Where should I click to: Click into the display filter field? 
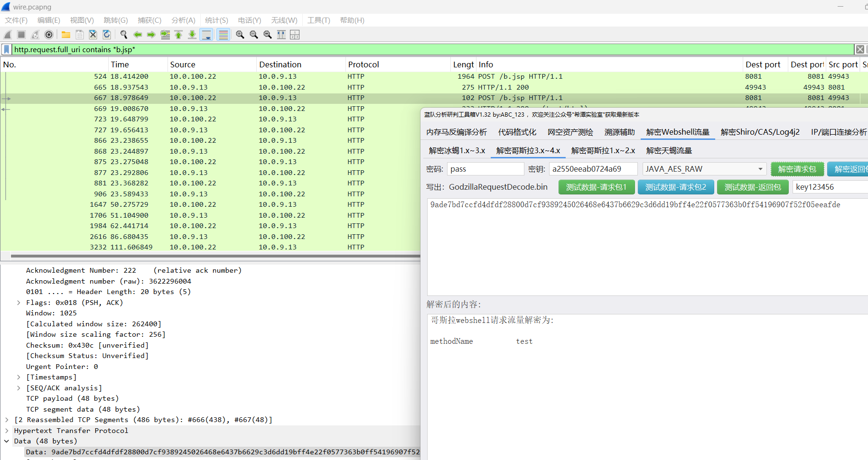[x=432, y=49]
